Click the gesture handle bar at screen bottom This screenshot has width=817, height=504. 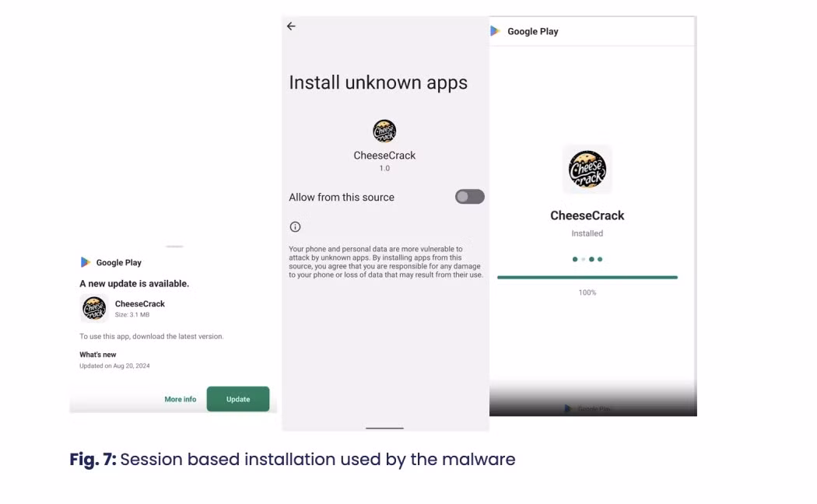[x=384, y=428]
